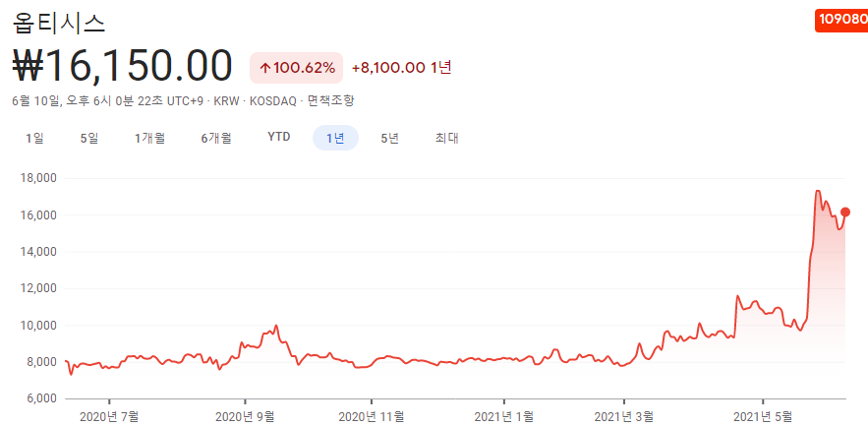This screenshot has height=426, width=868.
Task: Click the red endpoint dot on chart
Action: click(x=845, y=213)
